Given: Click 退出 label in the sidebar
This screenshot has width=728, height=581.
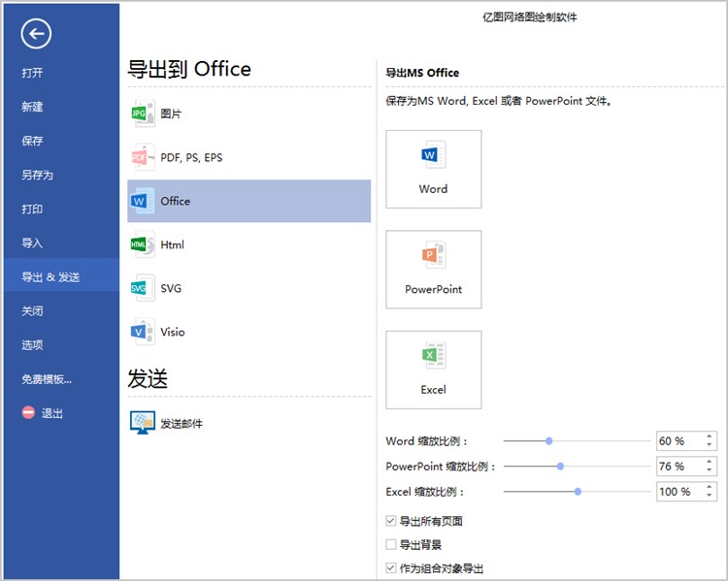Looking at the screenshot, I should [x=52, y=413].
